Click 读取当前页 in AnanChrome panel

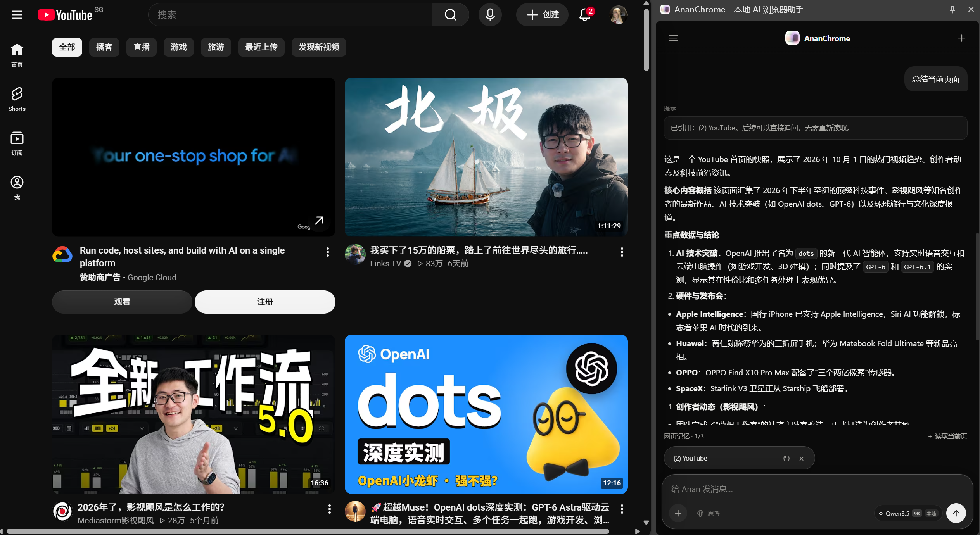click(x=947, y=436)
